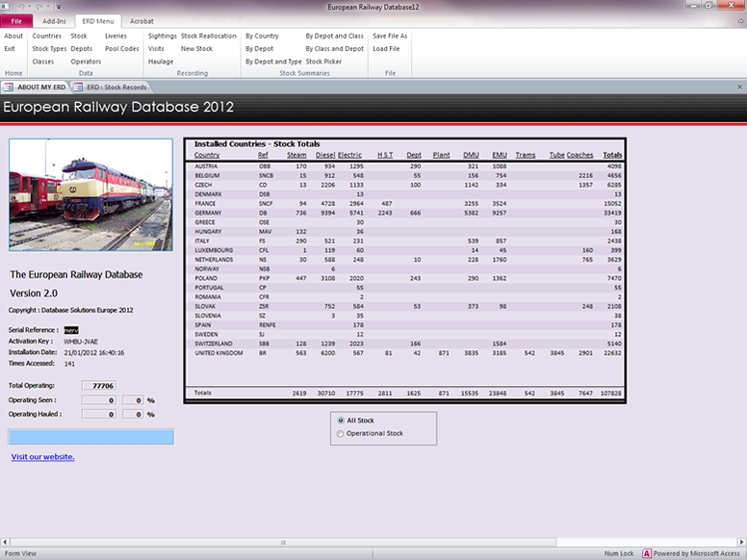Open the Stock Picker
The width and height of the screenshot is (747, 560).
point(323,62)
